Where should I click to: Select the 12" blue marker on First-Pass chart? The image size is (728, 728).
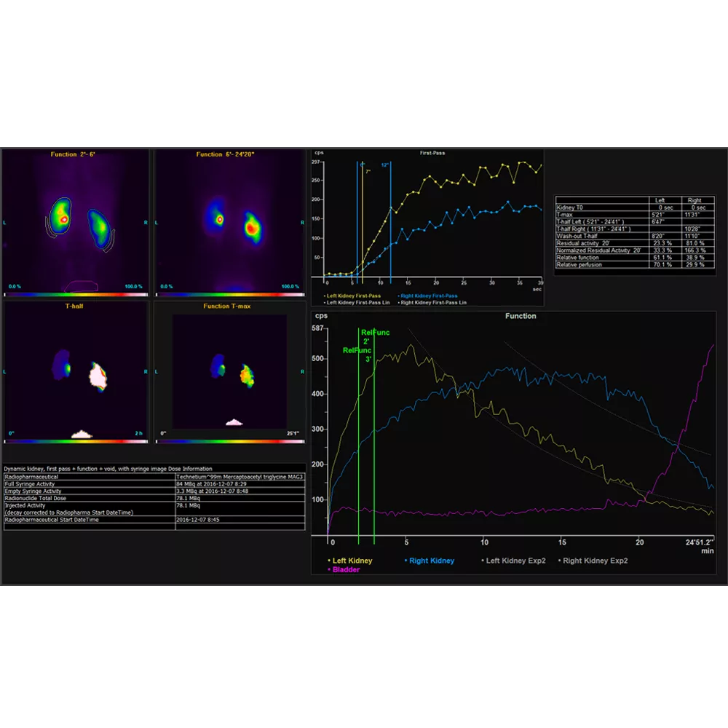click(x=391, y=223)
